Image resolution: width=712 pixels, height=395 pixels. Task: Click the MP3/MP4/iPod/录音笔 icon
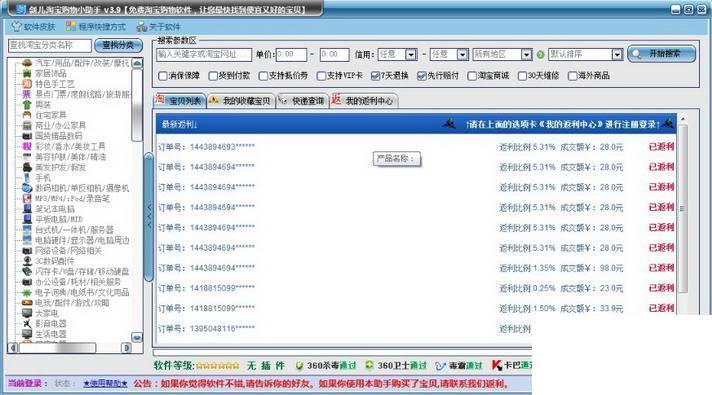click(x=27, y=198)
